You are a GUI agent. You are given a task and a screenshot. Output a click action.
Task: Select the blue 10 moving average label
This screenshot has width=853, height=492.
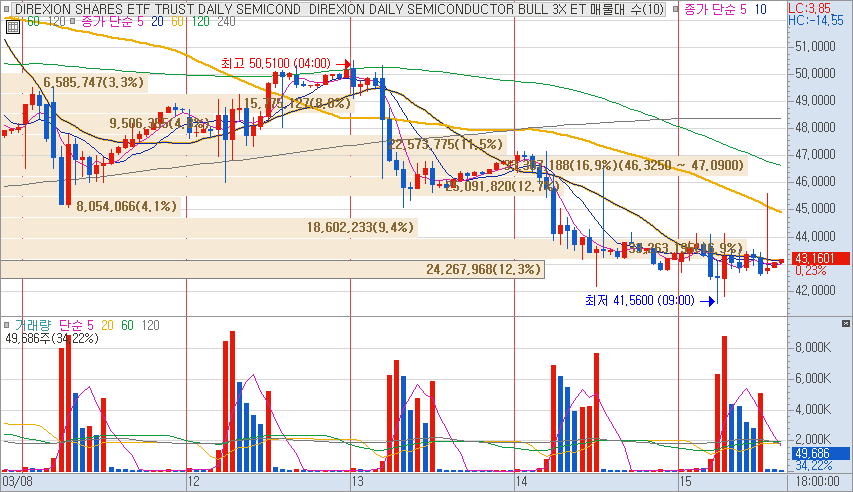tap(761, 9)
